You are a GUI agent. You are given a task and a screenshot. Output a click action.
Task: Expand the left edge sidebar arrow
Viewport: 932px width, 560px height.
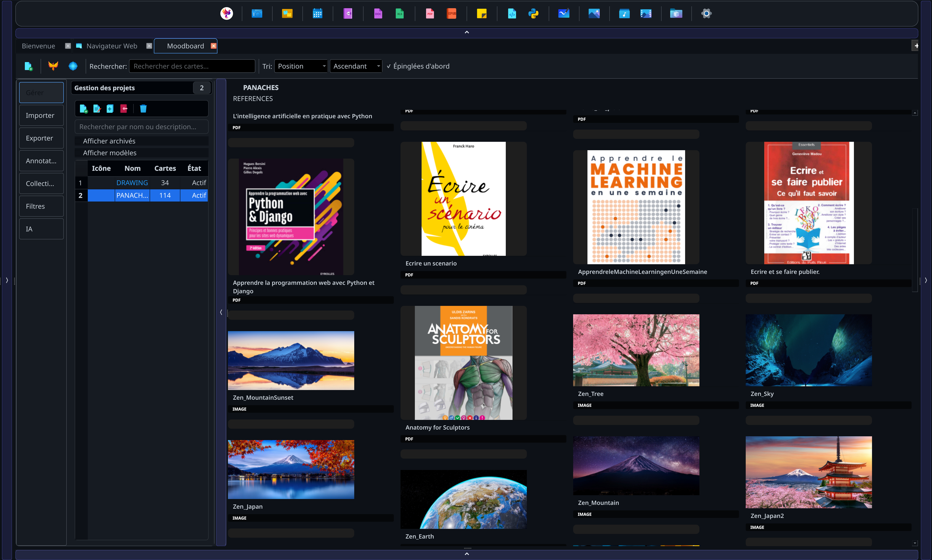pyautogui.click(x=7, y=280)
